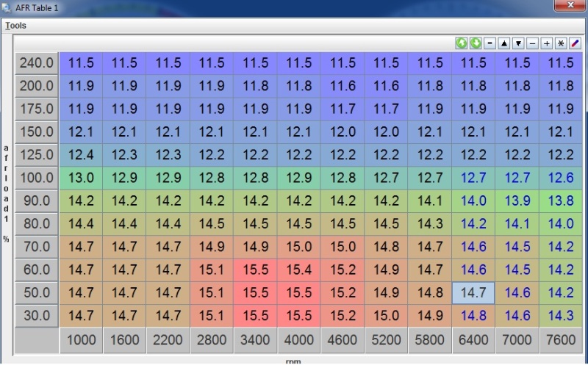Select the 50.0 load row header
The height and width of the screenshot is (365, 588).
36,293
